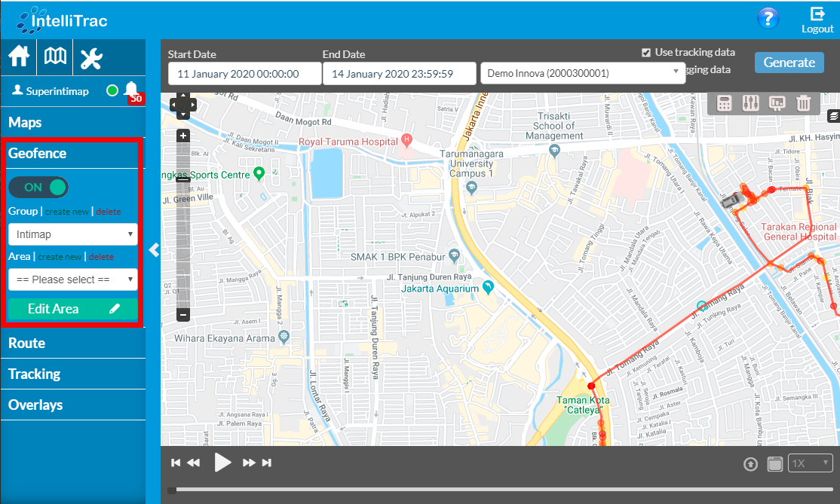Screen dimensions: 840x504
Task: Open the wrench and screwdriver tools icon
Action: (91, 58)
